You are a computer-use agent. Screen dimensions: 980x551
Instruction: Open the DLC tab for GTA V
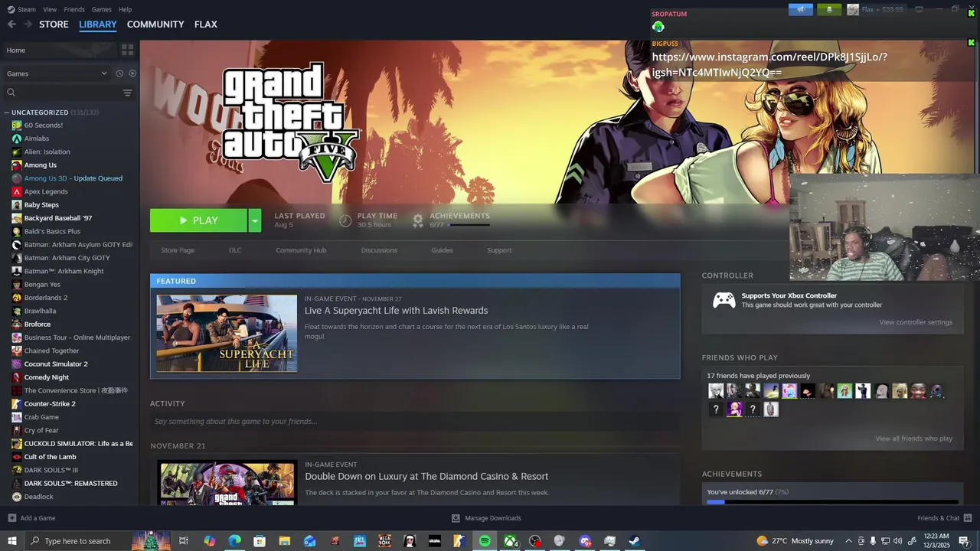click(x=235, y=250)
